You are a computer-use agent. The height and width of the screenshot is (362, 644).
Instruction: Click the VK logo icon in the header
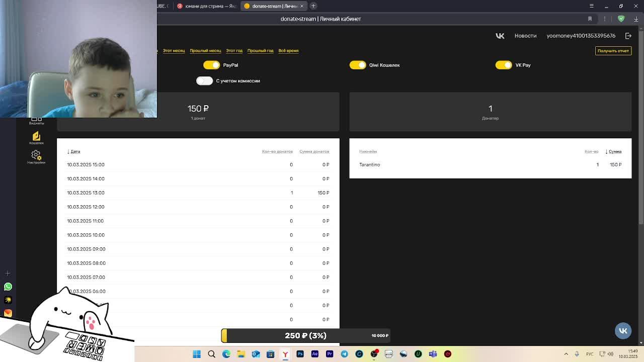coord(500,36)
